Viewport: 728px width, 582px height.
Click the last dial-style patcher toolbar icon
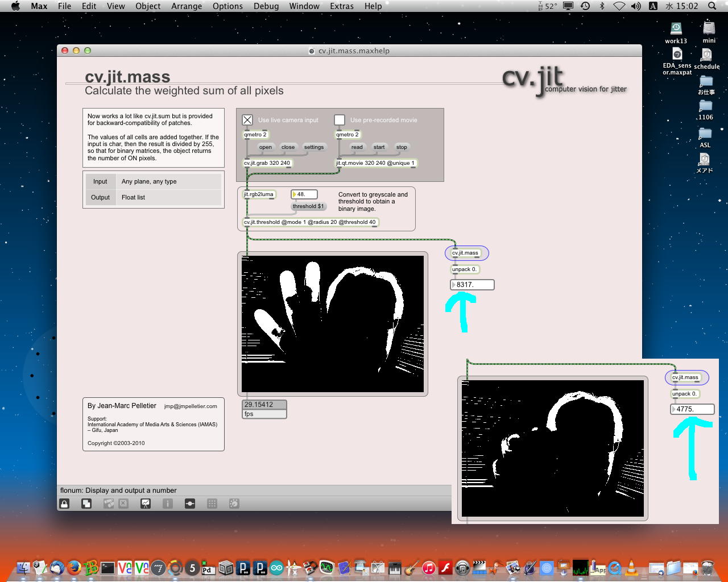point(234,504)
